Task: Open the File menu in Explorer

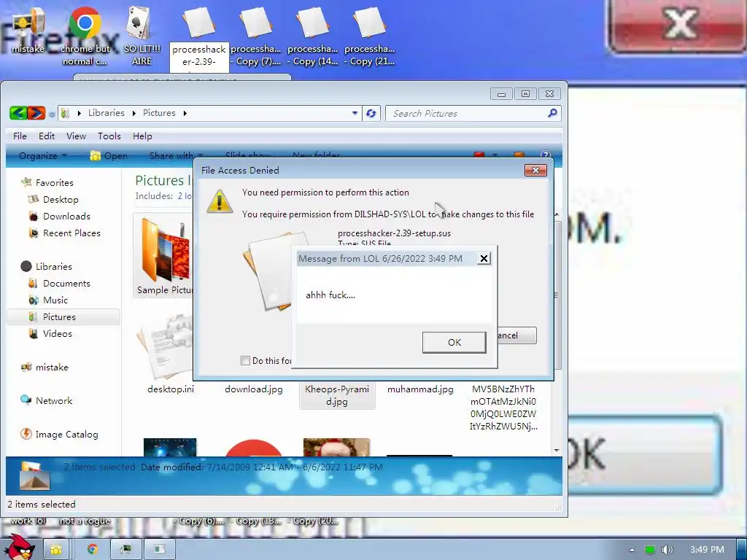Action: [x=20, y=136]
